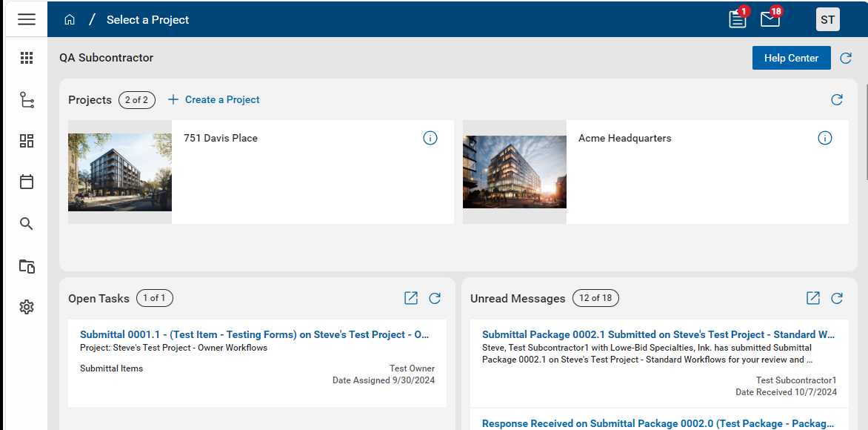Show info for Acme Headquarters
This screenshot has height=430, width=868.
pyautogui.click(x=825, y=138)
